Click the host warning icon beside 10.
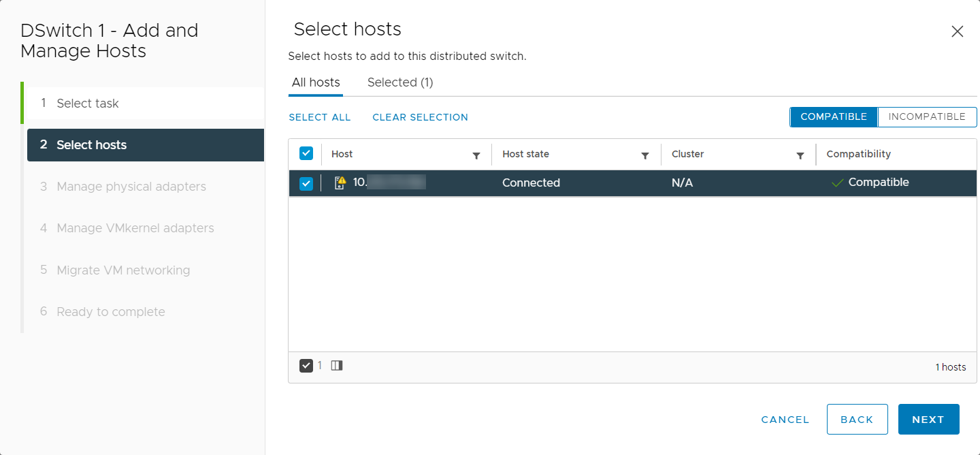The image size is (980, 455). click(x=340, y=183)
